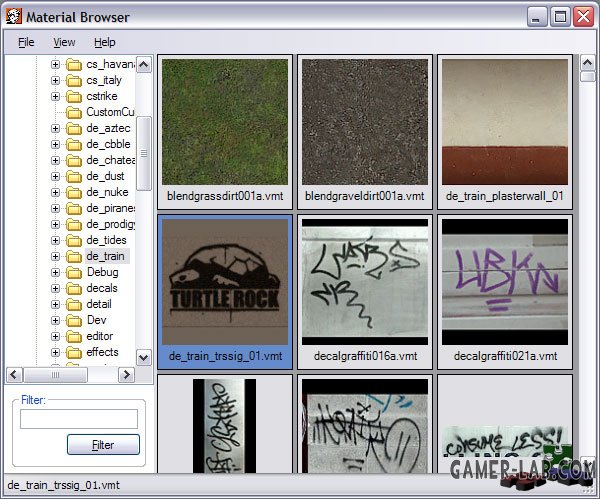Select the de_nuke tree label
The height and width of the screenshot is (499, 600).
pos(107,192)
